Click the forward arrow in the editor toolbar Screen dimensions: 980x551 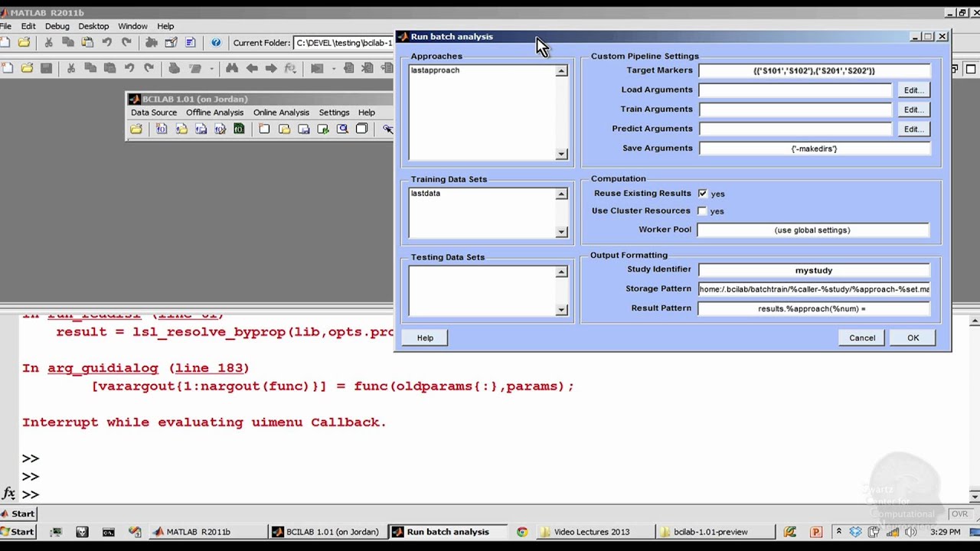(271, 68)
